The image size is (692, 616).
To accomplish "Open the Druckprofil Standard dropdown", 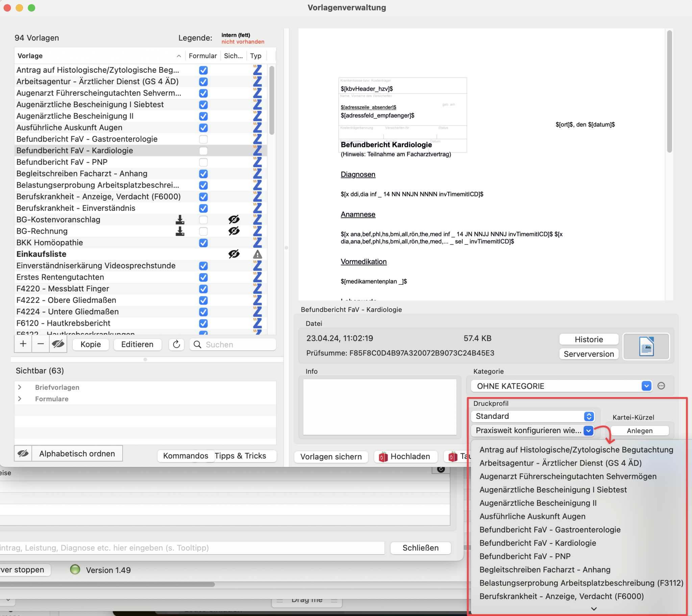I will click(x=533, y=416).
